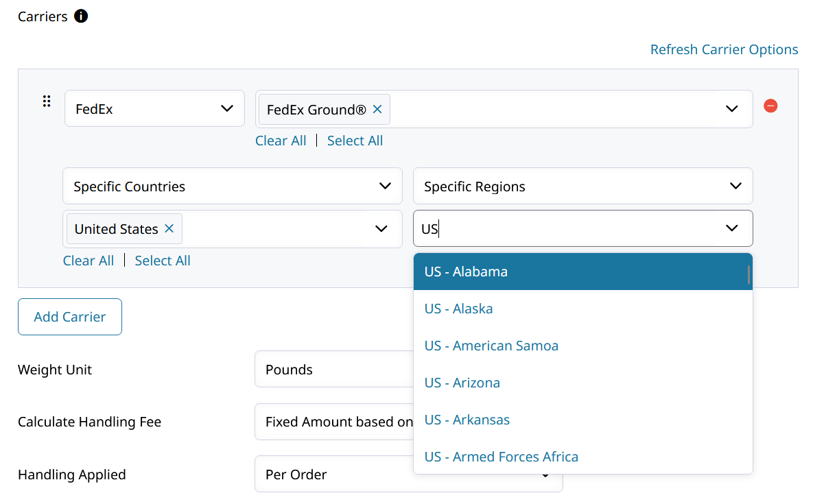This screenshot has width=813, height=504.
Task: Remove the FedEx Ground® service tag
Action: [x=377, y=109]
